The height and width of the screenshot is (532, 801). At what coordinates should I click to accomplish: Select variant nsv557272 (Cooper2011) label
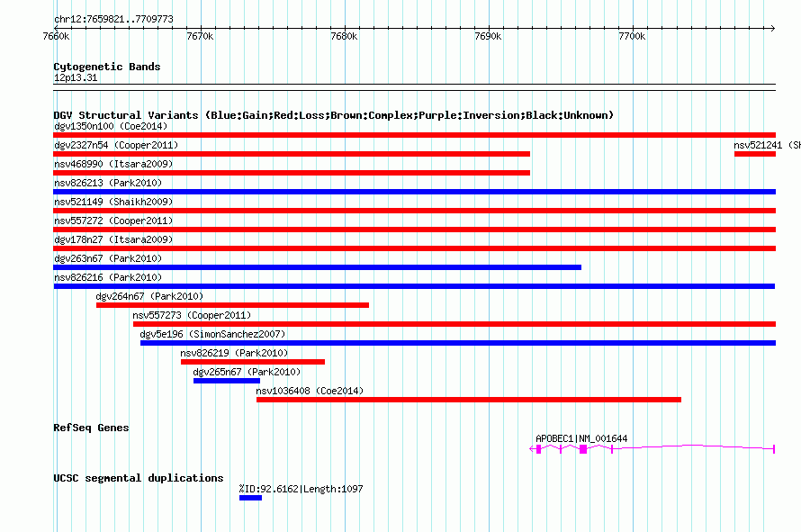point(113,221)
